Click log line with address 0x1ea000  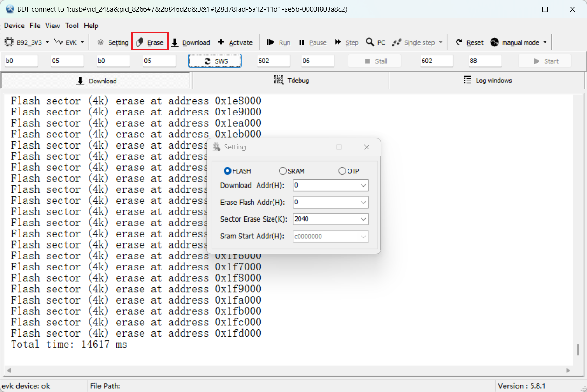coord(136,123)
